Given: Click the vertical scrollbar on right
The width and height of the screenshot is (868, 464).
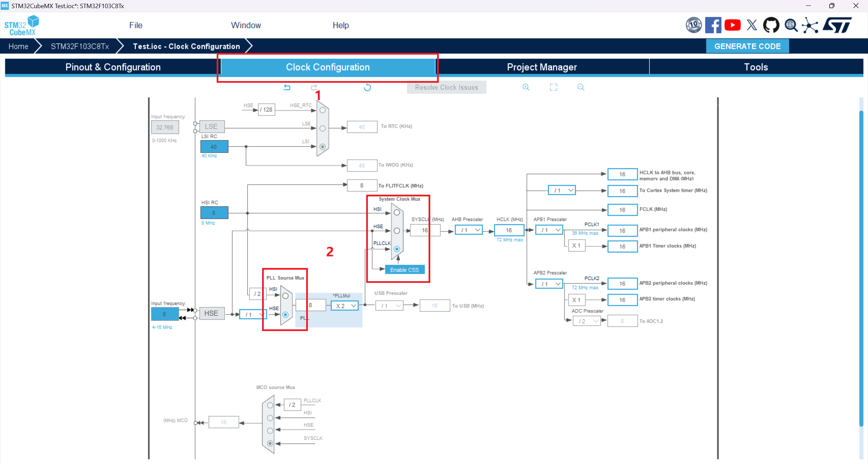Looking at the screenshot, I should point(861,268).
